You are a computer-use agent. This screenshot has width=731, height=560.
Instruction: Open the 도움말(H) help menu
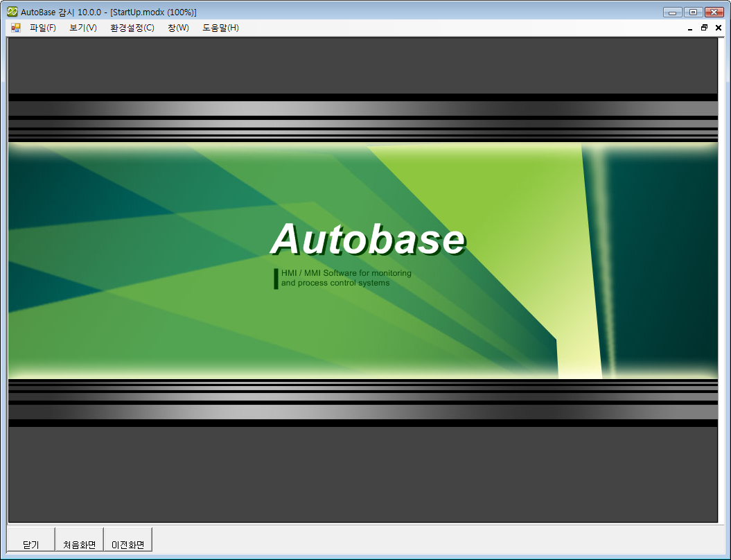220,28
